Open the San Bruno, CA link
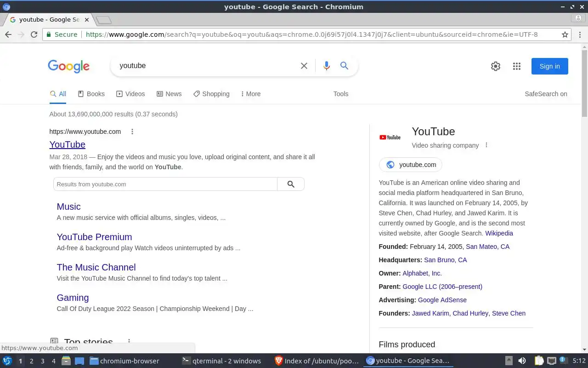Screen dimensions: 588x368 (445, 260)
